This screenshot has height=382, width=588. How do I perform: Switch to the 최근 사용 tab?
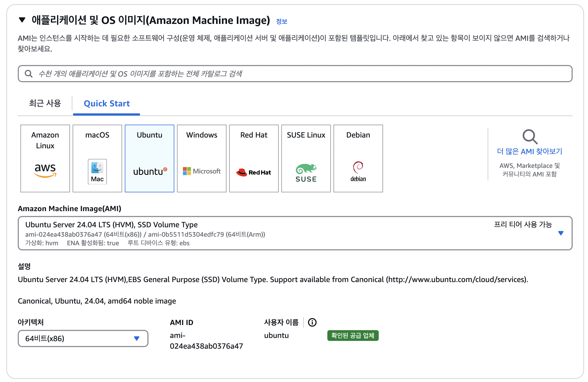(45, 103)
